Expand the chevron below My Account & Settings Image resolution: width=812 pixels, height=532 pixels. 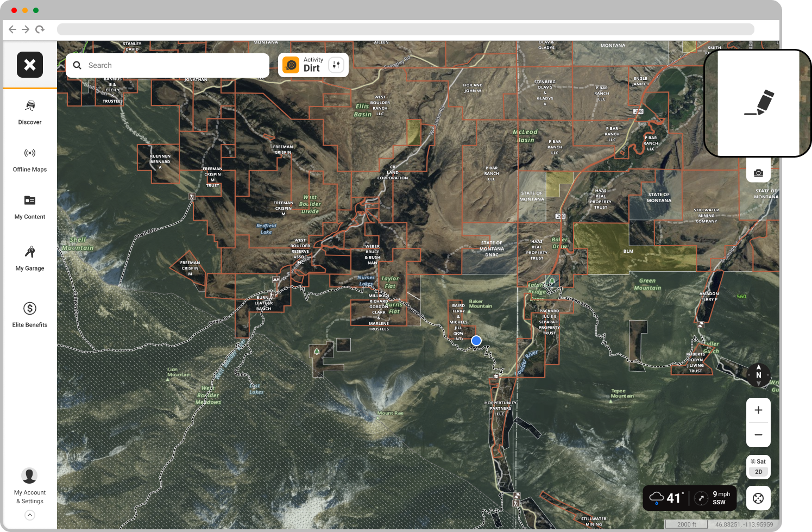pos(30,515)
